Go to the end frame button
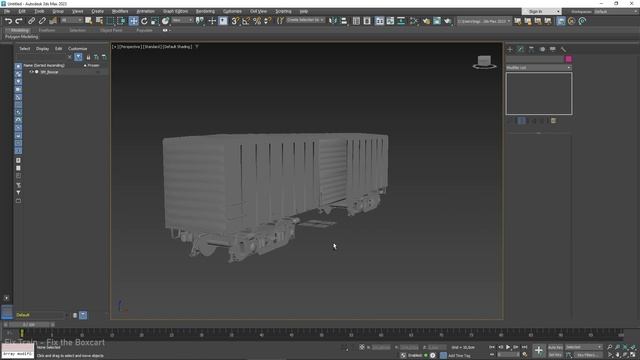This screenshot has width=640, height=360. tap(524, 347)
